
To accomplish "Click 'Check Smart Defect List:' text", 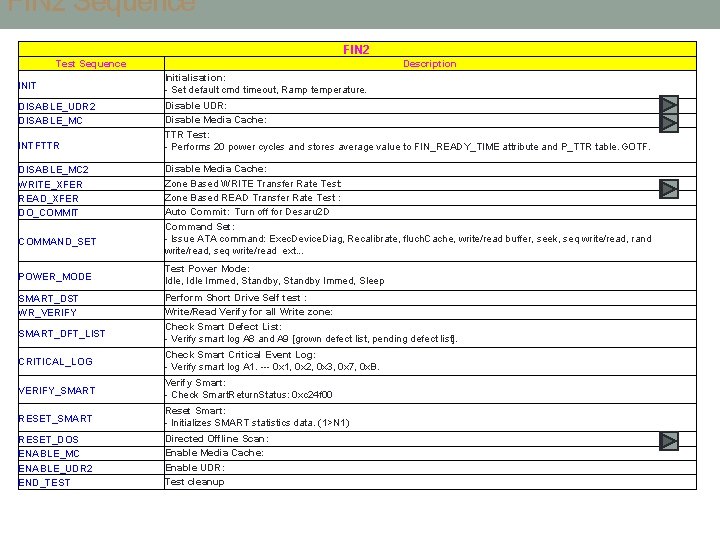I will [224, 326].
